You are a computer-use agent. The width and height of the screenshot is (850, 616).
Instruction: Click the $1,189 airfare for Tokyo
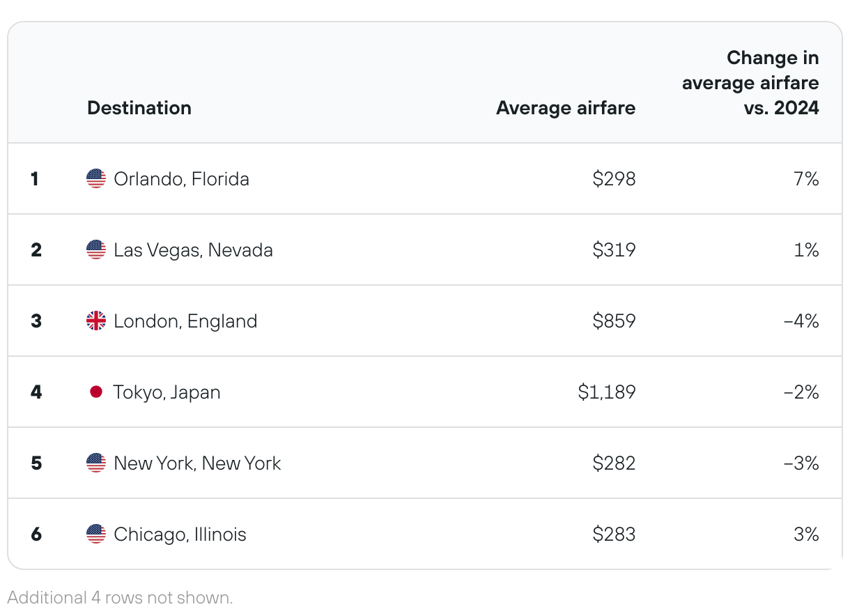(607, 392)
